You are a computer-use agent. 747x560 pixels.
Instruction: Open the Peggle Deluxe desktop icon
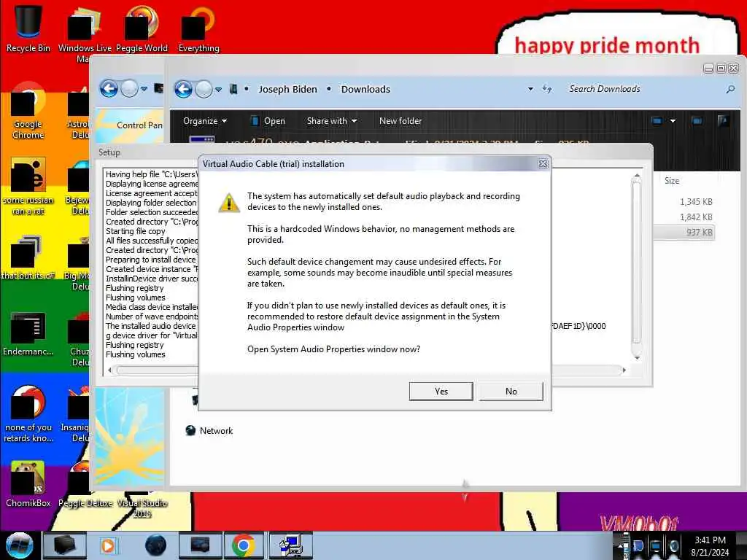pos(85,486)
